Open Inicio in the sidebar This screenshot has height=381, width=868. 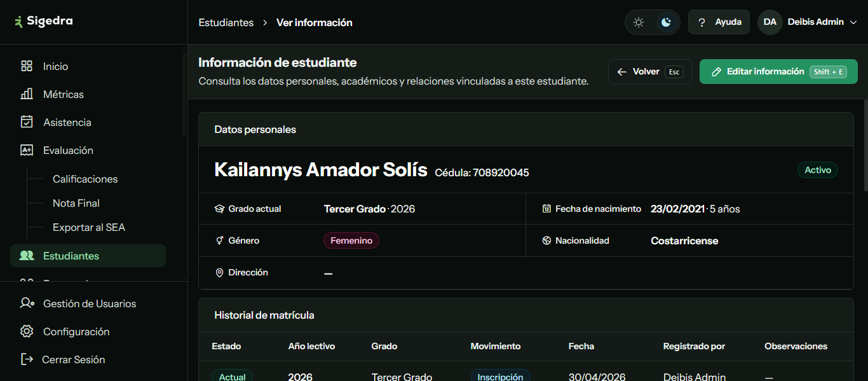click(x=88, y=66)
